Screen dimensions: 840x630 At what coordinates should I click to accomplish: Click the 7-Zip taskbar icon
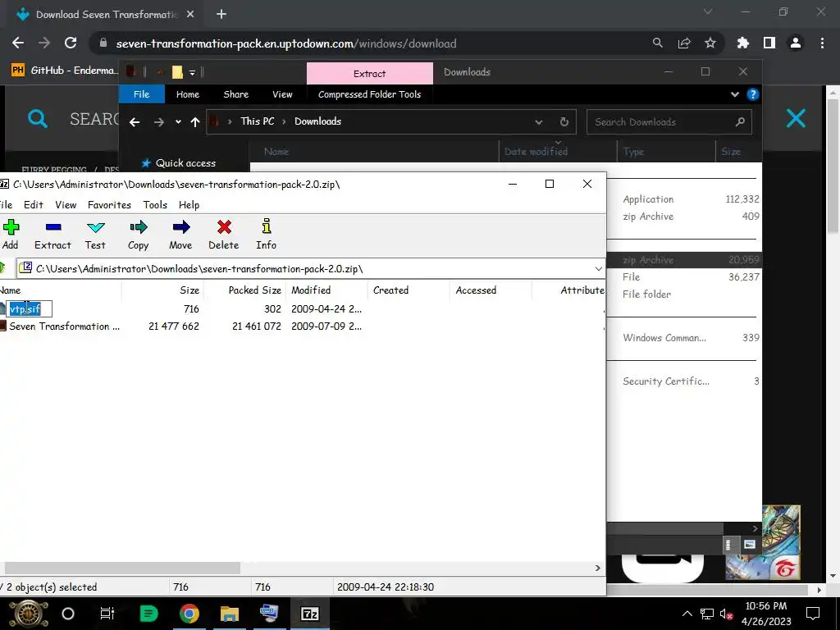pos(310,614)
